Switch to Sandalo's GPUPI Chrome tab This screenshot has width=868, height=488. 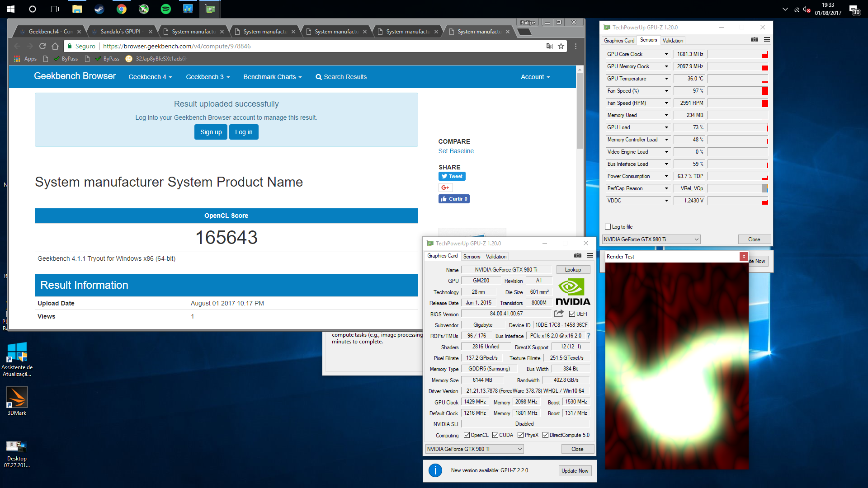coord(121,32)
